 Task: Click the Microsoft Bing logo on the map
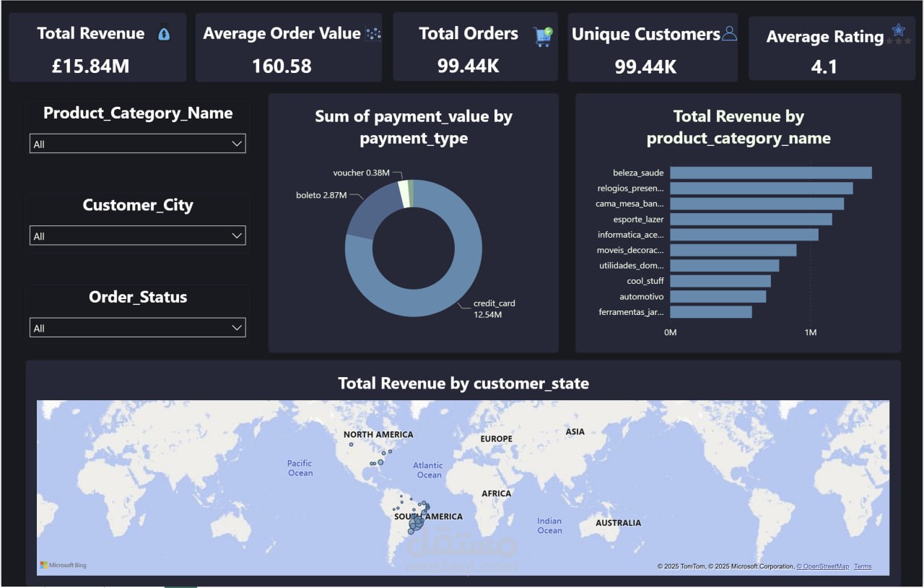tap(63, 565)
